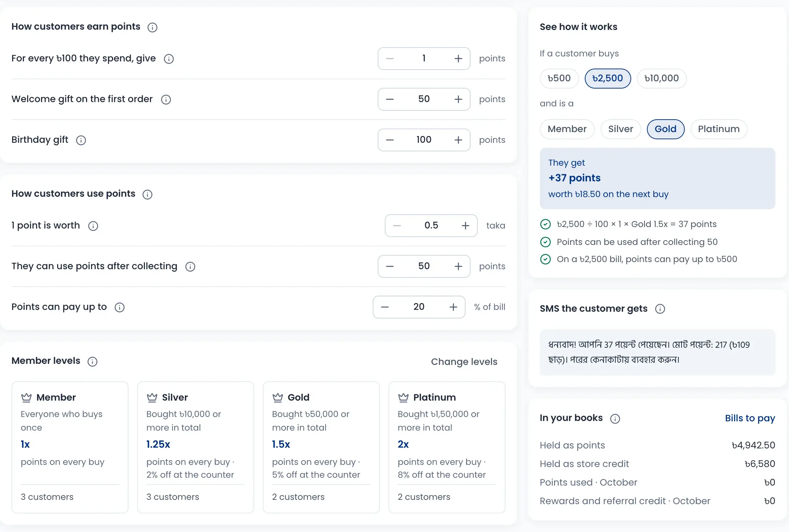The height and width of the screenshot is (532, 789).
Task: Decrease the Birthday gift points
Action: [390, 140]
